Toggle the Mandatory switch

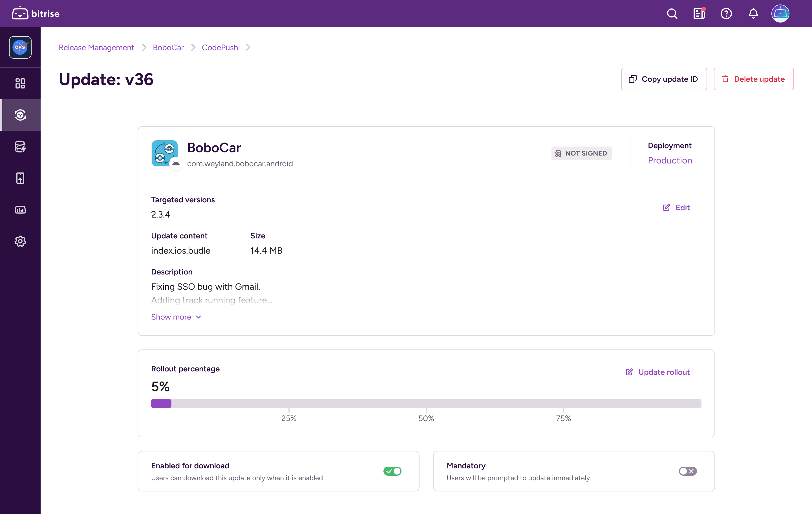tap(688, 471)
